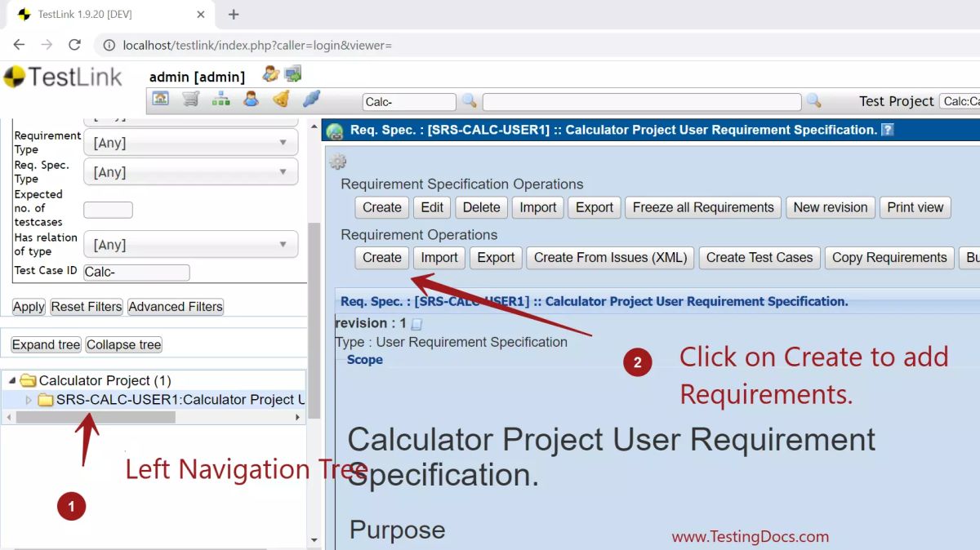This screenshot has width=980, height=550.
Task: Open the test plan hierarchy icon
Action: (220, 100)
